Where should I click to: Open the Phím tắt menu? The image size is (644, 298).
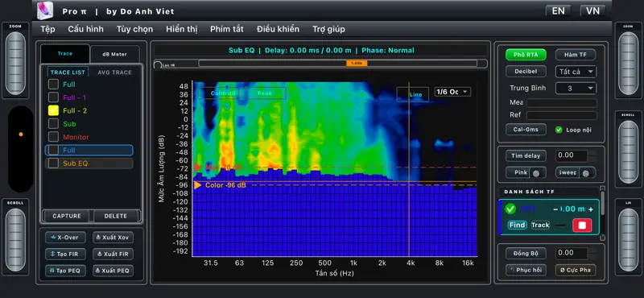227,29
